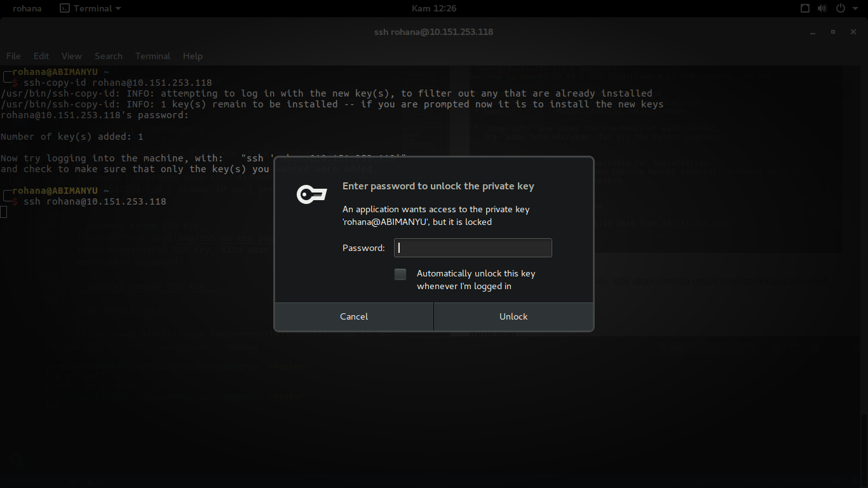Open the Help menu in terminal

coord(193,56)
